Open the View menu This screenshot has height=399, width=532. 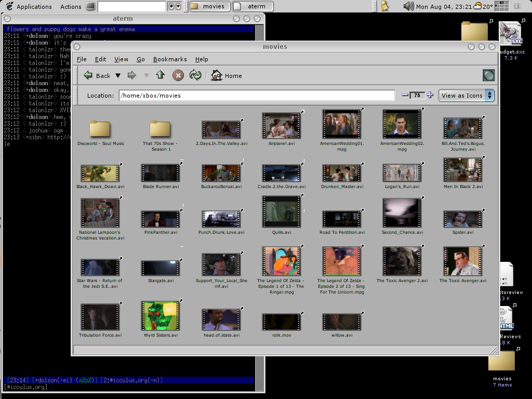(x=121, y=59)
